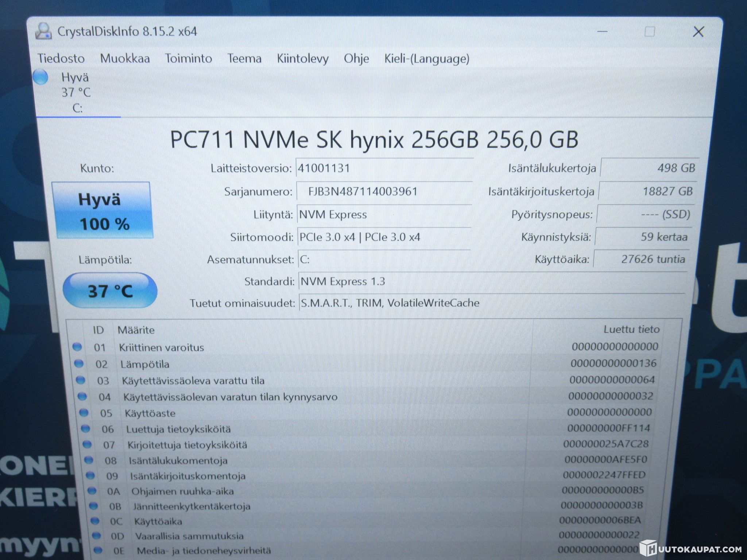Open the Ohje menu
The width and height of the screenshot is (747, 560).
coord(356,59)
